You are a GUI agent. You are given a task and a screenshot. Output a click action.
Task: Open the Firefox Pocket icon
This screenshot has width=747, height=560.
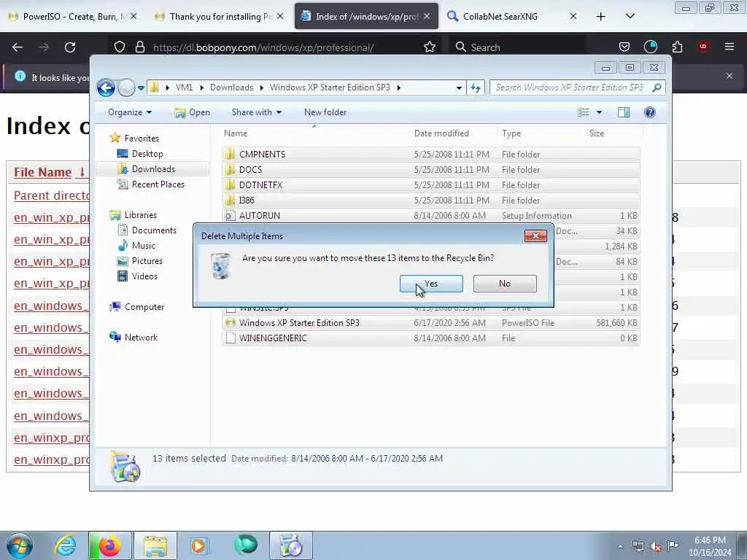(x=624, y=47)
